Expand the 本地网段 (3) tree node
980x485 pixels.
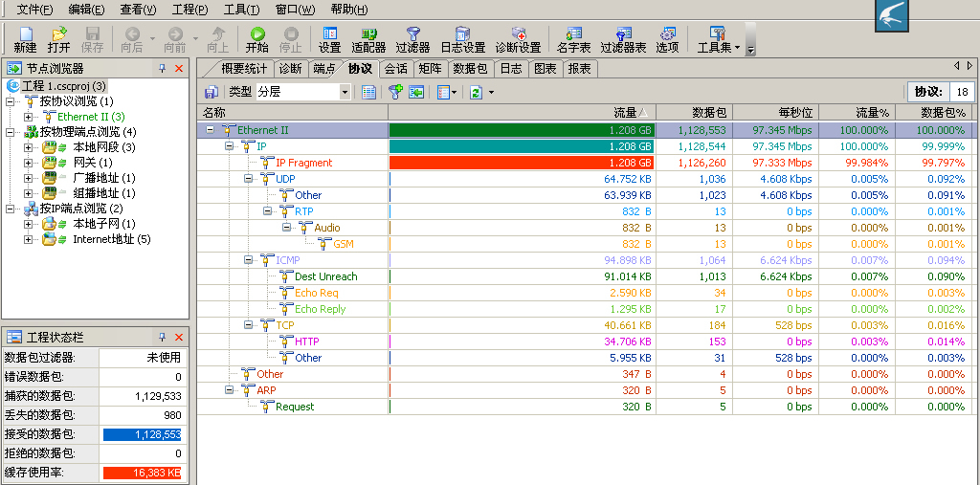tap(29, 147)
